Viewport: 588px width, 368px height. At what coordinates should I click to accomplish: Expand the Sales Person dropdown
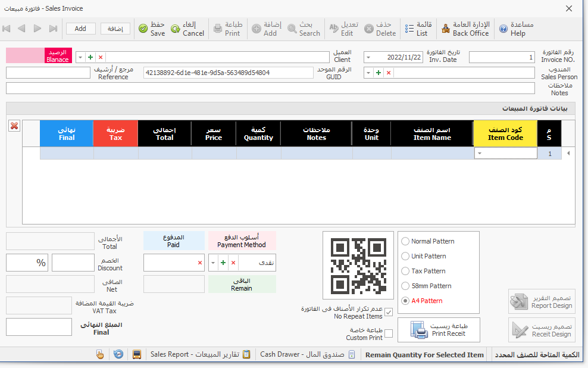[x=368, y=73]
